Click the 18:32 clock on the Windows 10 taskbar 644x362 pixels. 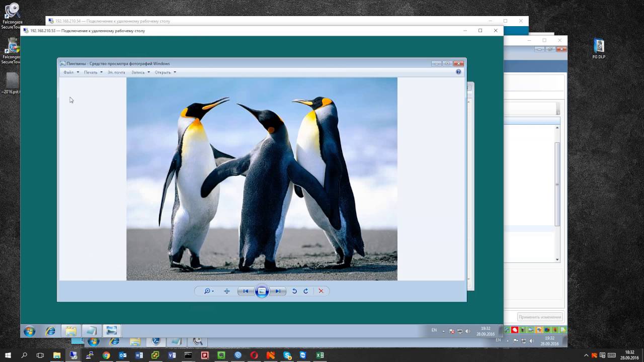pyautogui.click(x=629, y=355)
